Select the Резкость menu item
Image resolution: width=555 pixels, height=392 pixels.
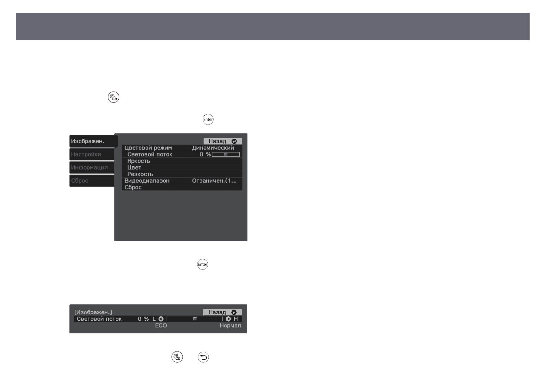140,174
